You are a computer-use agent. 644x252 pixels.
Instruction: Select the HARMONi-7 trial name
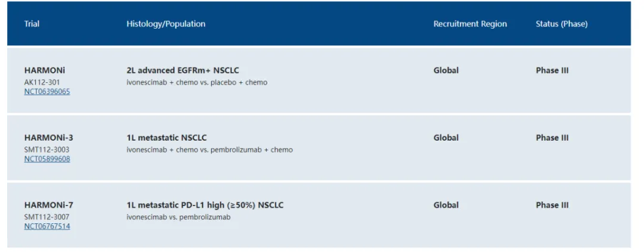(x=49, y=205)
